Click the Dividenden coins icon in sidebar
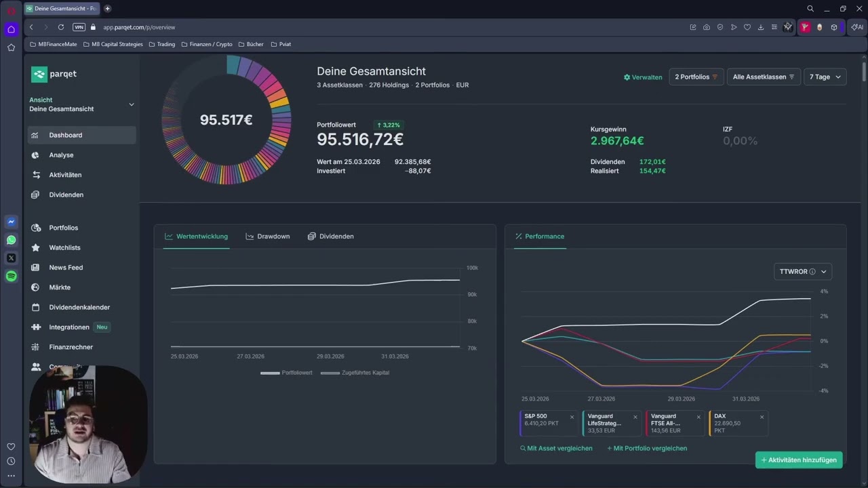 click(35, 195)
